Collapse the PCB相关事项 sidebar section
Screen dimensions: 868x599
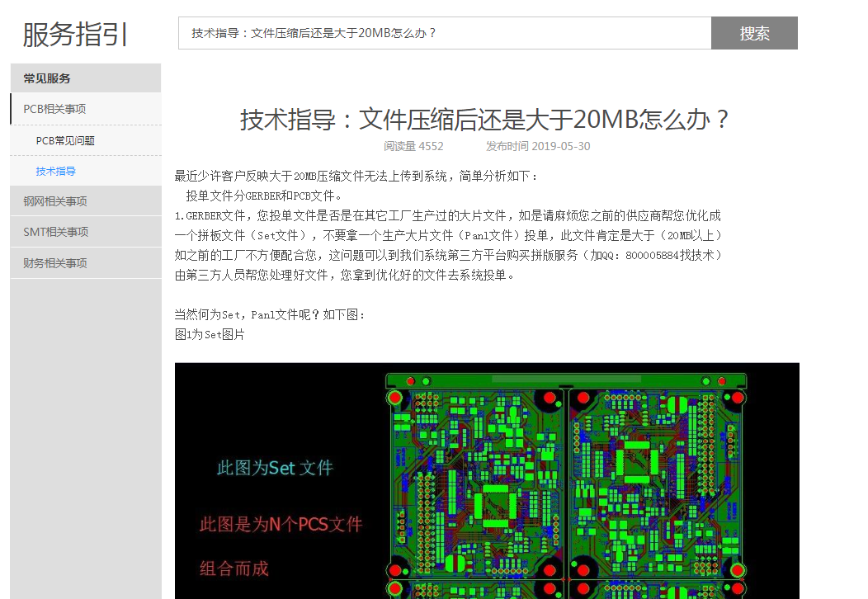pyautogui.click(x=54, y=109)
